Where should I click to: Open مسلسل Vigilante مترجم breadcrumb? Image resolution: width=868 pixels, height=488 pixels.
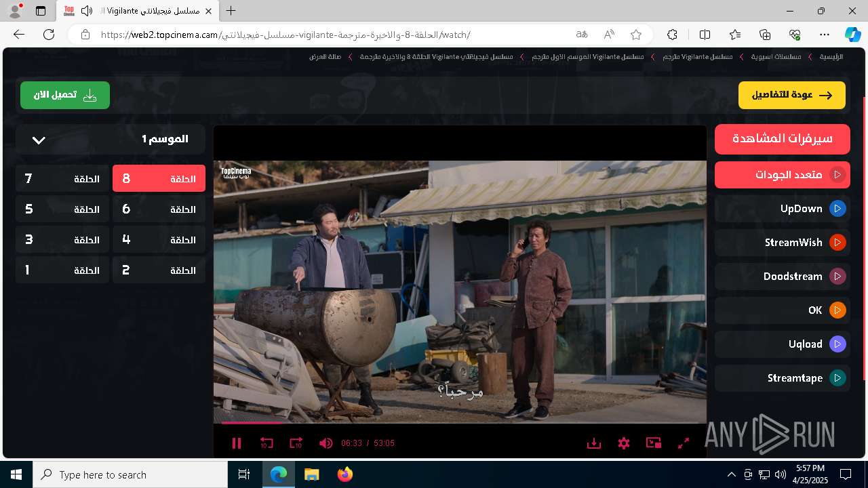698,57
